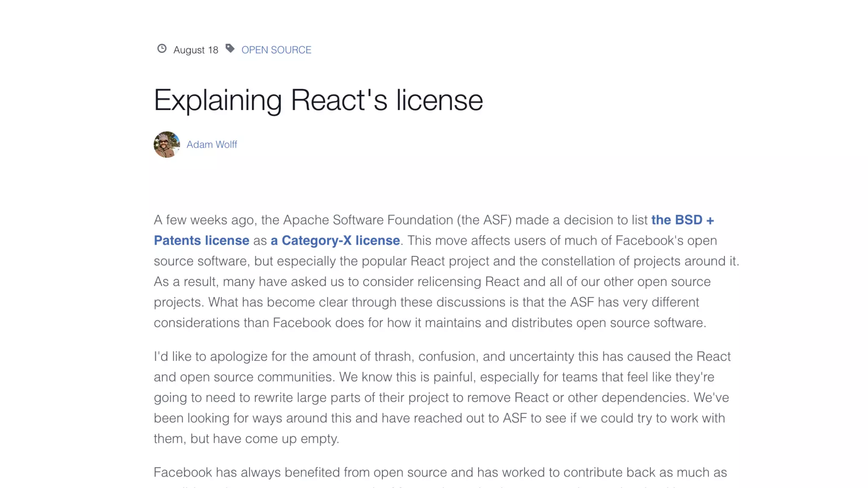
Task: Click the tag icon before OPEN SOURCE
Action: [x=230, y=49]
